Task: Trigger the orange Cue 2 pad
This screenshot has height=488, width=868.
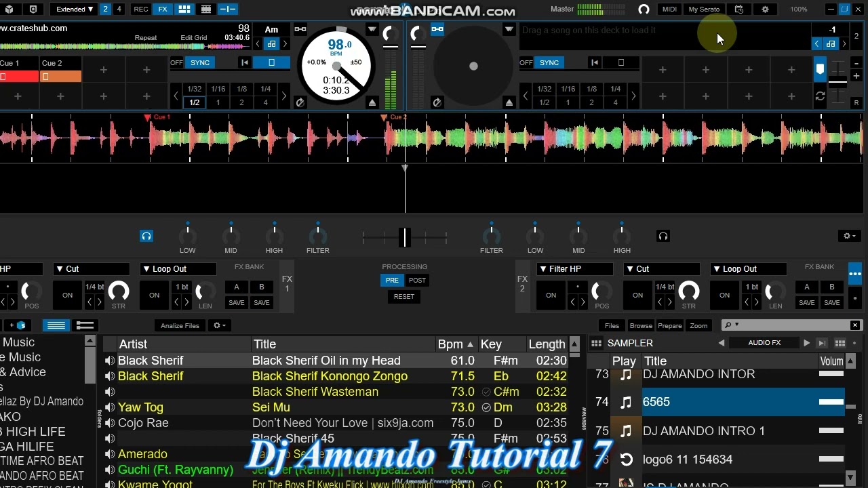Action: point(60,77)
